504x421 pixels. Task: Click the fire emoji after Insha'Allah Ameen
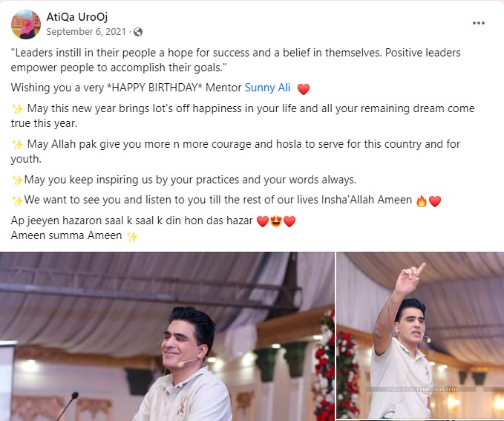pos(421,201)
